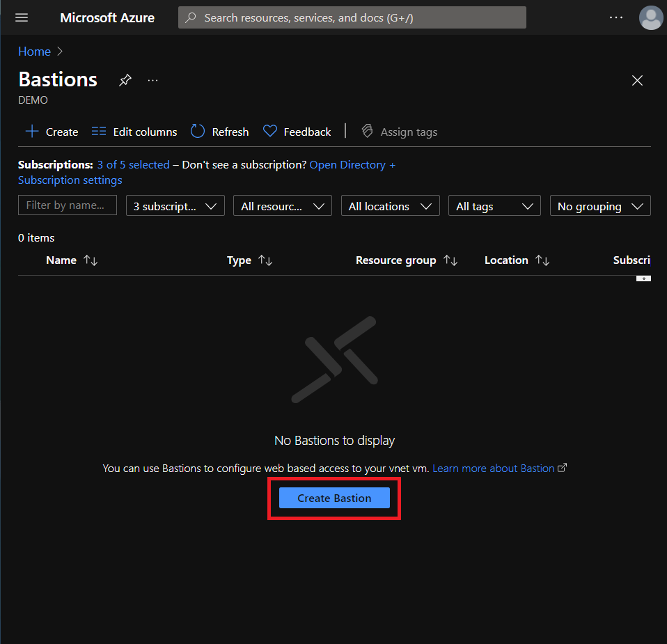The width and height of the screenshot is (667, 644).
Task: Sort the list by Type
Action: [x=250, y=260]
